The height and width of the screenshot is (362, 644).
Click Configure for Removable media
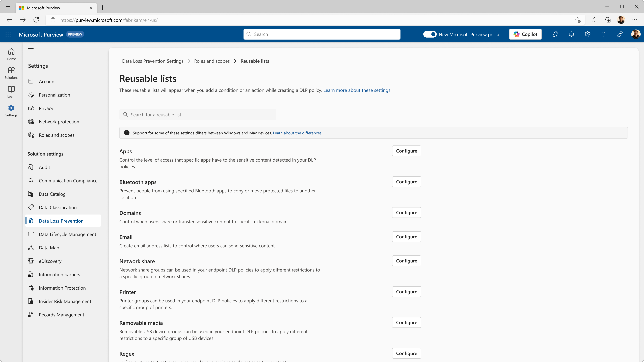[407, 322]
